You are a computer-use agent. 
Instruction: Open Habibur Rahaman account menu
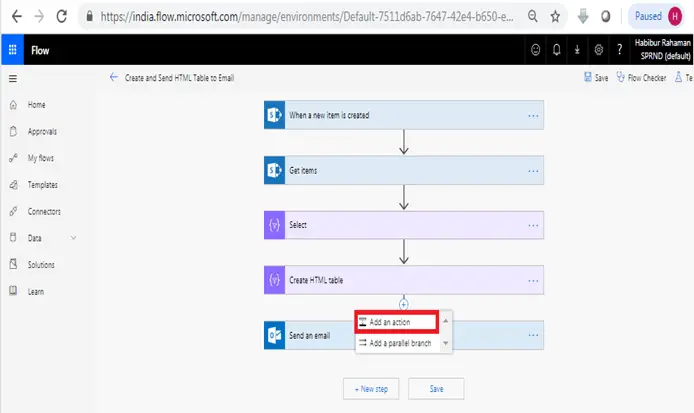click(x=663, y=49)
